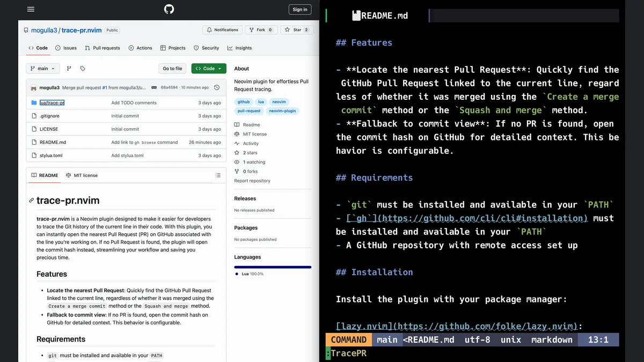The width and height of the screenshot is (644, 362).
Task: Click the Languages progress bar
Action: pyautogui.click(x=273, y=267)
